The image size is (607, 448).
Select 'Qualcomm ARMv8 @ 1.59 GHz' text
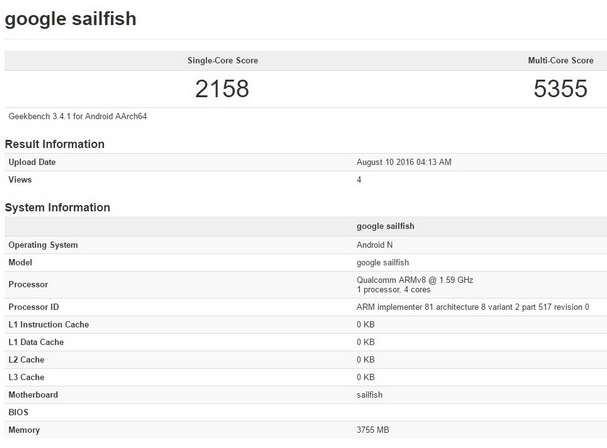click(x=415, y=280)
